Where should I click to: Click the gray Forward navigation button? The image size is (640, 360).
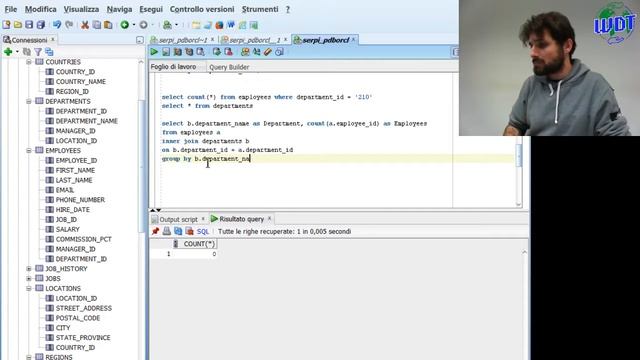143,25
